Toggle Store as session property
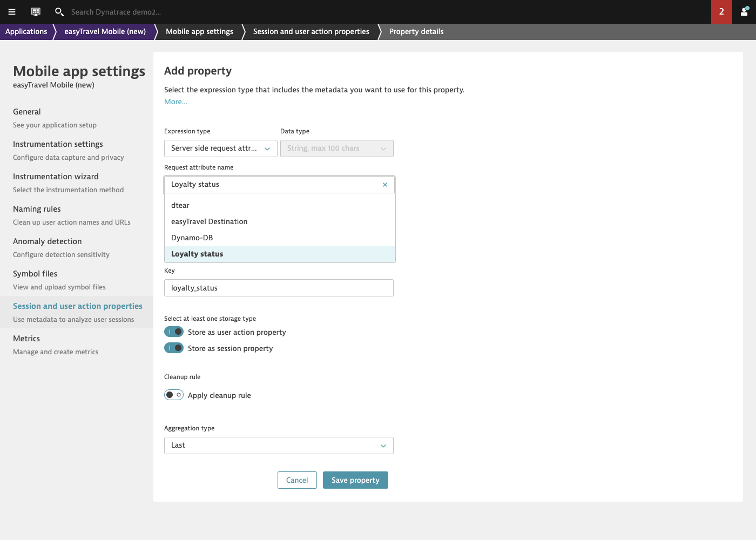 pyautogui.click(x=174, y=348)
